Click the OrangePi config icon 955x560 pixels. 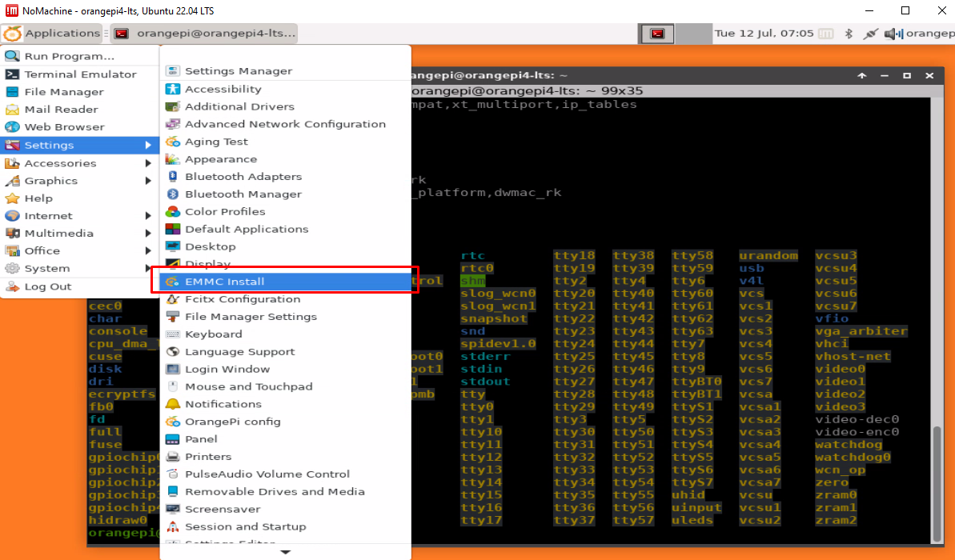pyautogui.click(x=173, y=422)
